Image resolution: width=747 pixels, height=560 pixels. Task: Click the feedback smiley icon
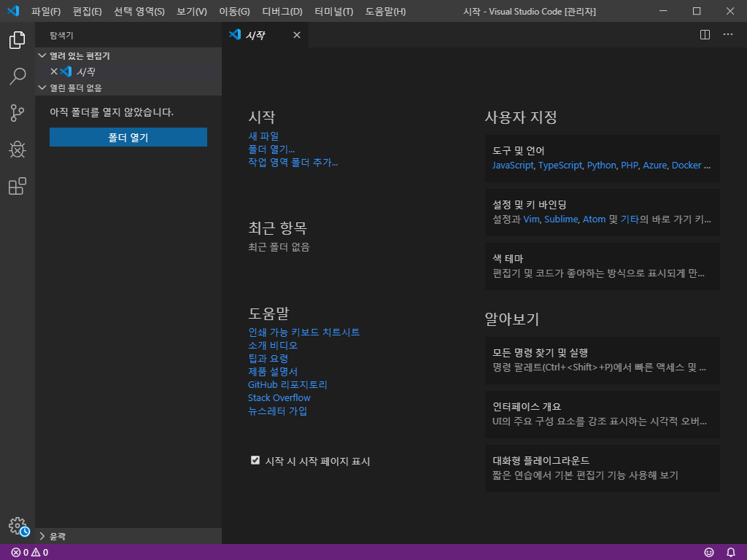point(709,553)
